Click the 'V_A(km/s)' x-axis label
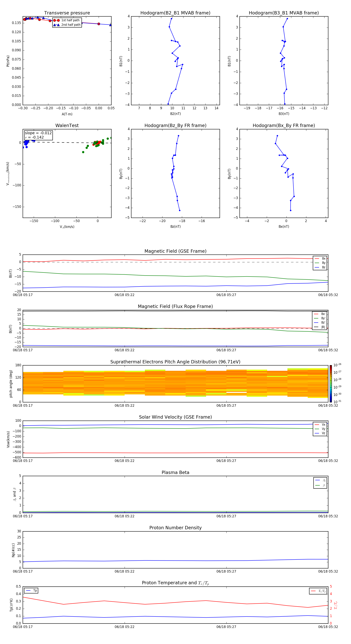The image size is (351, 644). pos(67,227)
